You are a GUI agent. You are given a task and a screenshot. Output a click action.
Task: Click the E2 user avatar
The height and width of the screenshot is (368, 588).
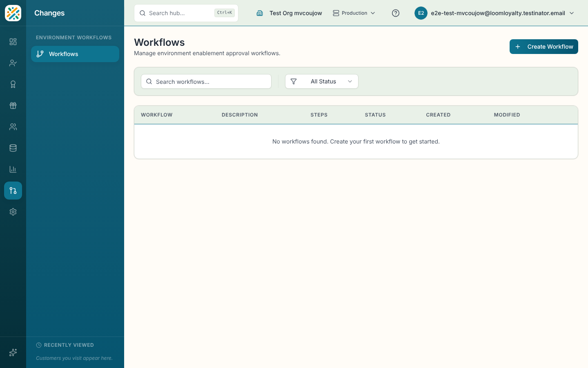pos(421,13)
